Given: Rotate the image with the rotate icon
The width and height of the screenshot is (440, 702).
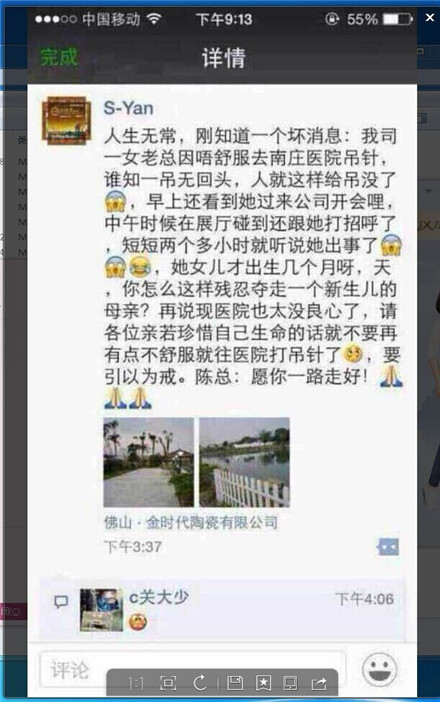Looking at the screenshot, I should (200, 683).
